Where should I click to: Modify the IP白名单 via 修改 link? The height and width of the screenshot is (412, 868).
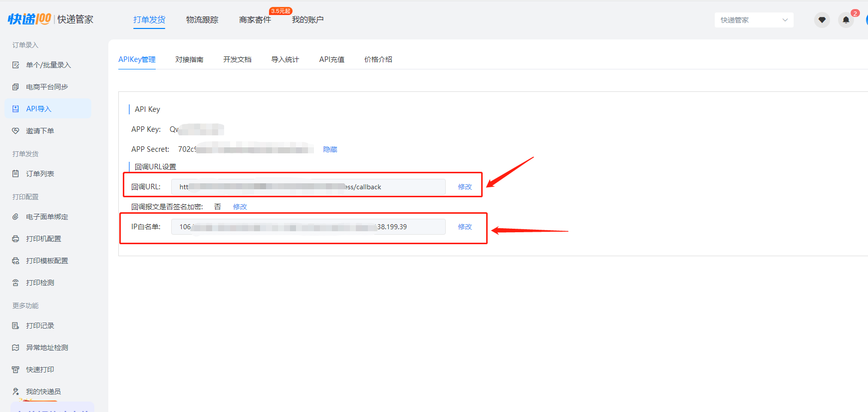pyautogui.click(x=465, y=227)
